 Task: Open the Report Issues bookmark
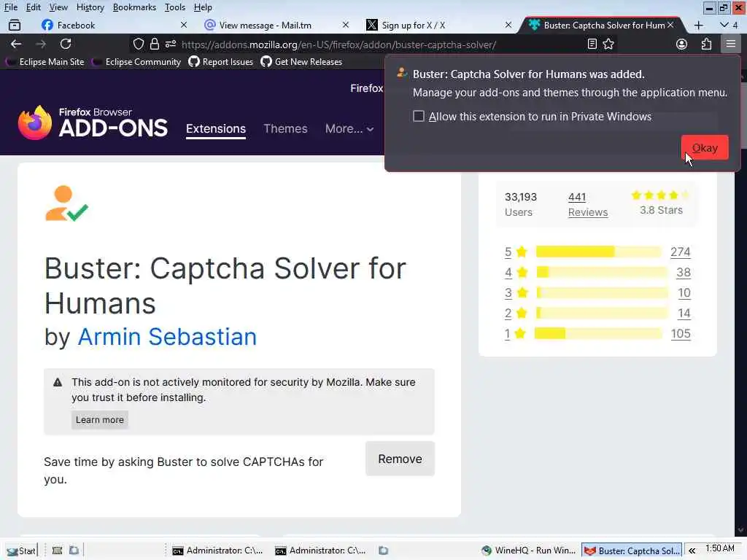[220, 62]
